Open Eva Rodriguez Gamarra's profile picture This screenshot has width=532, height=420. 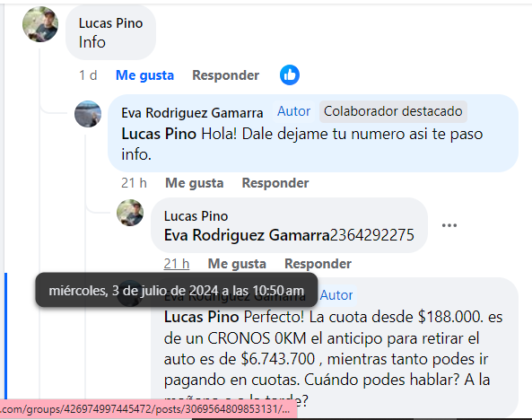pos(88,114)
